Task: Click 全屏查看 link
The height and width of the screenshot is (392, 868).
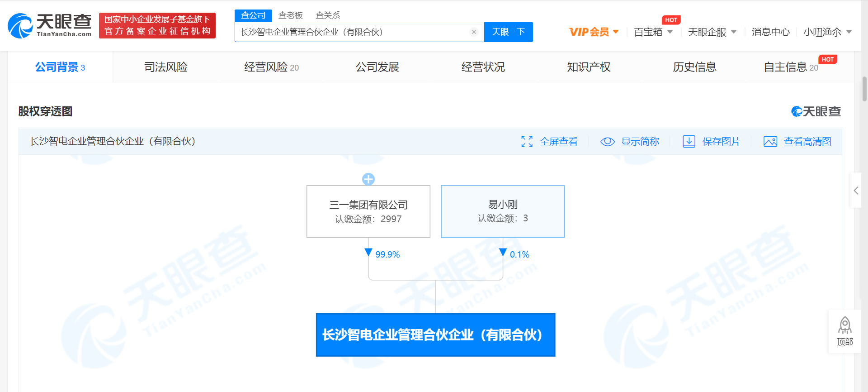Action: pos(559,142)
